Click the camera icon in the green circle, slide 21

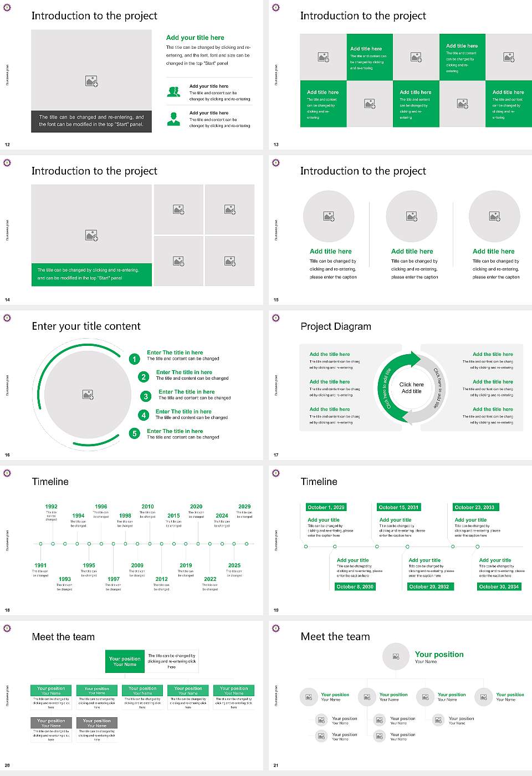pos(396,656)
